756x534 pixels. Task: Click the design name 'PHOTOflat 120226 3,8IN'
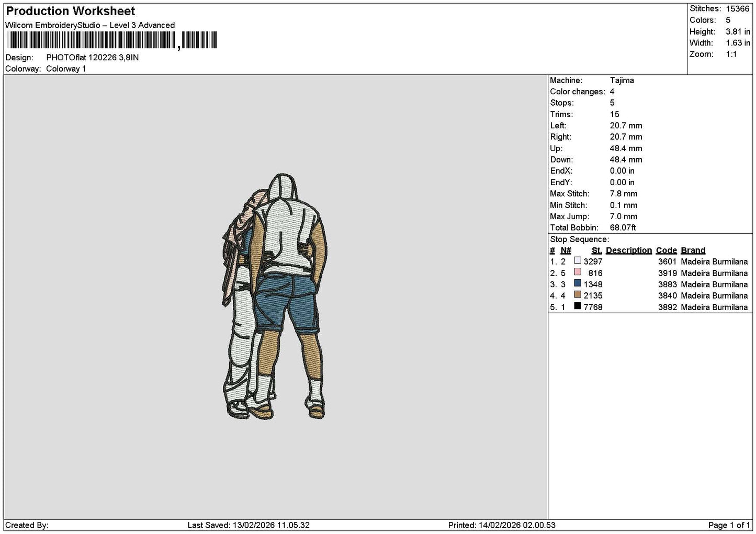click(x=93, y=58)
